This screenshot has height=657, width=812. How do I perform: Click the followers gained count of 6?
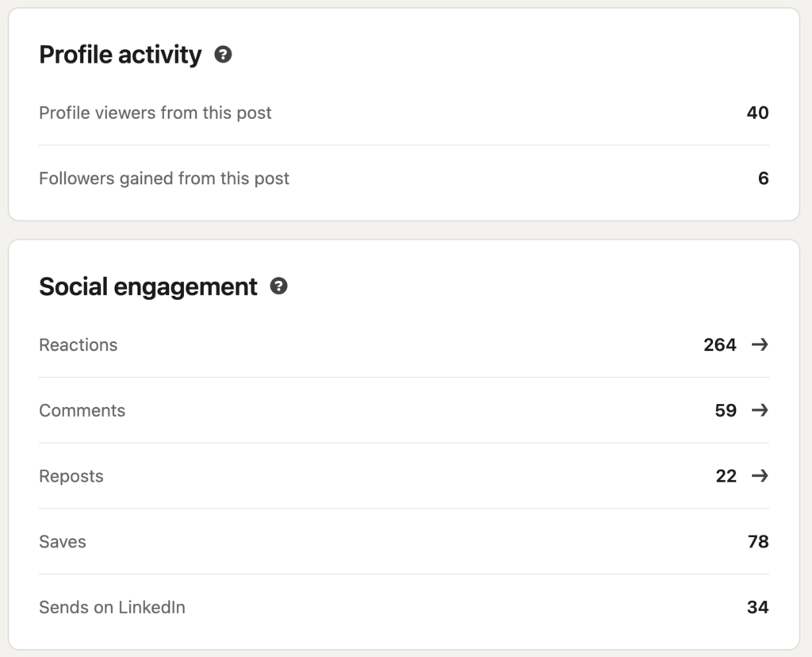pyautogui.click(x=763, y=179)
